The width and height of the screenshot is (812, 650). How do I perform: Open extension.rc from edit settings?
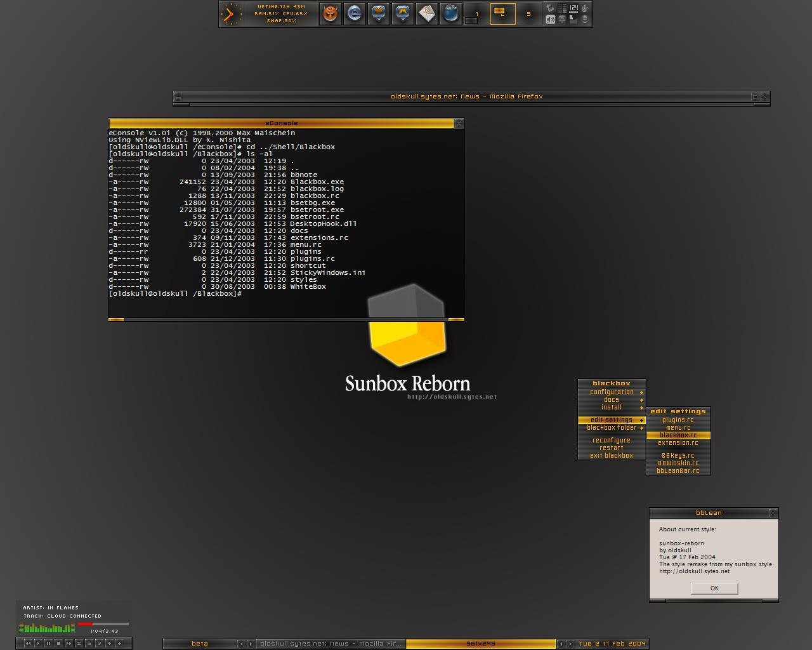pyautogui.click(x=678, y=443)
